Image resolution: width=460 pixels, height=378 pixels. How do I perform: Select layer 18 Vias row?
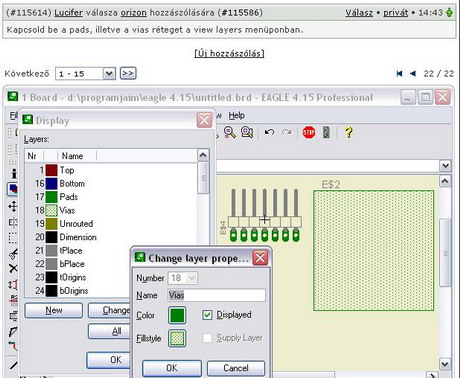(112, 210)
